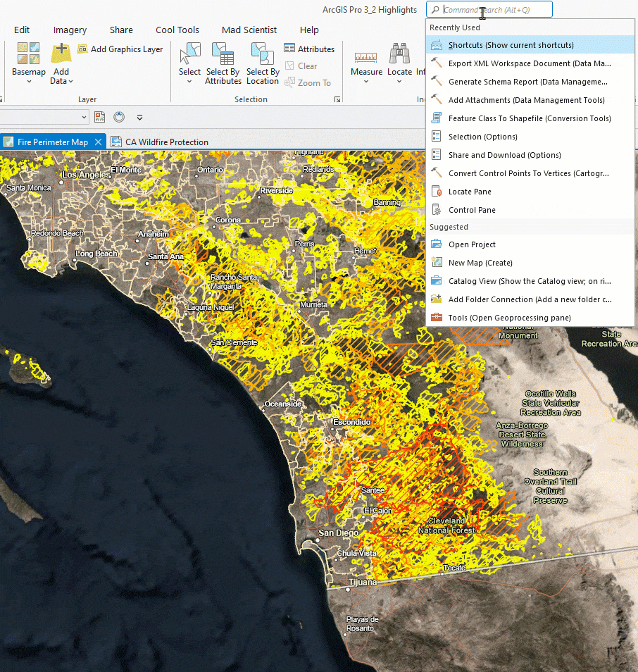Click the Escondido map label

pos(352,422)
